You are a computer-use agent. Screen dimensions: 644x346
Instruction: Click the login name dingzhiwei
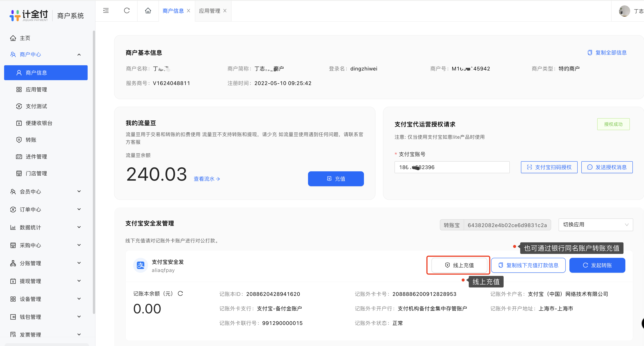tap(364, 69)
